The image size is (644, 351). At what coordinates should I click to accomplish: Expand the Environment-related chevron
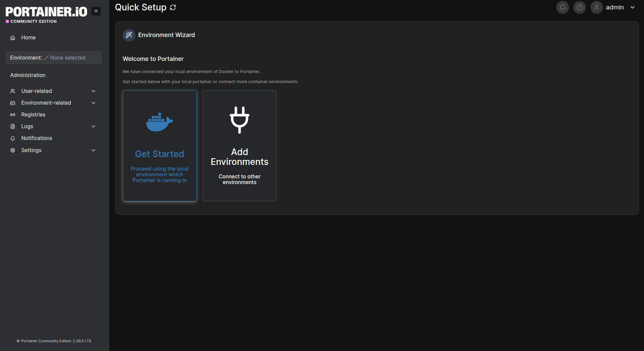[94, 103]
